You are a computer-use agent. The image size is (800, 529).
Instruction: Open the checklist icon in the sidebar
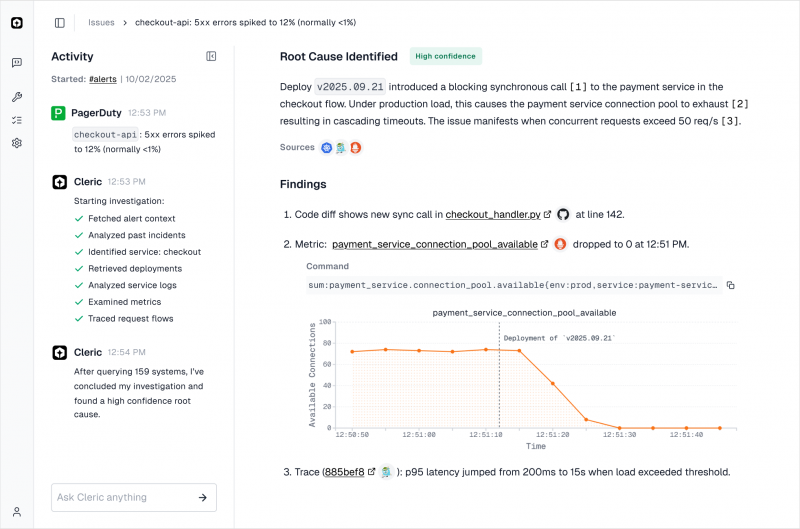tap(17, 120)
